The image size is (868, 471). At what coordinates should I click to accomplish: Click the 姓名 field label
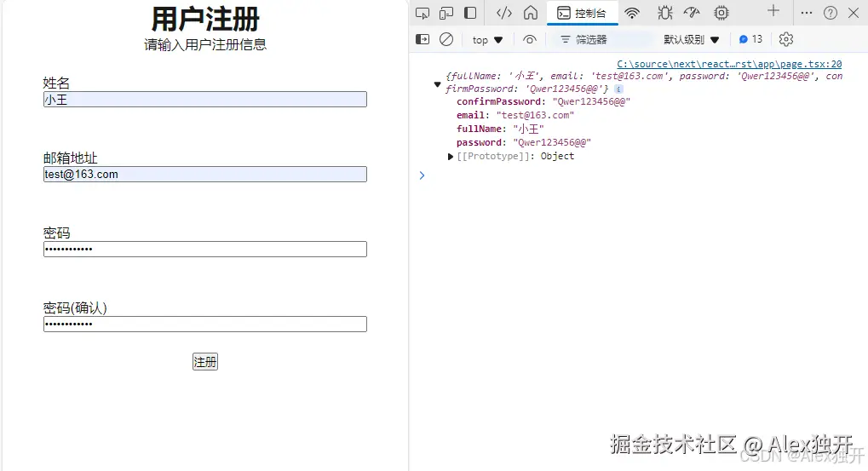(56, 83)
